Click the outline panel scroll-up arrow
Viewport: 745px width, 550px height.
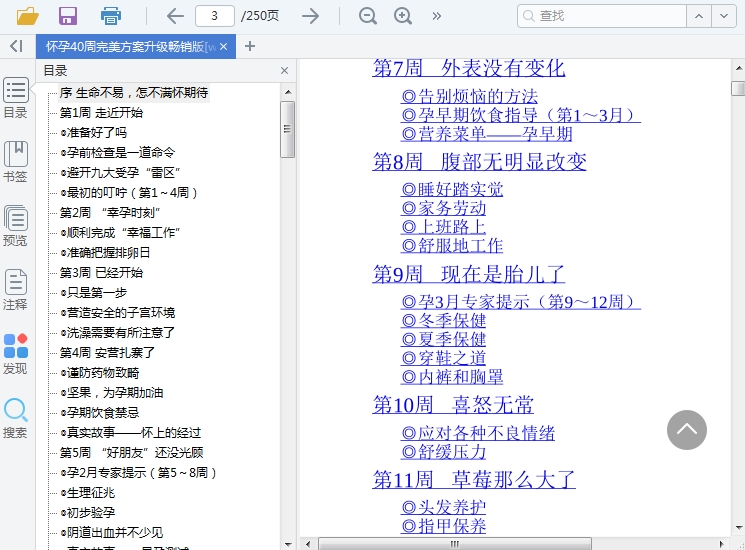tap(287, 92)
